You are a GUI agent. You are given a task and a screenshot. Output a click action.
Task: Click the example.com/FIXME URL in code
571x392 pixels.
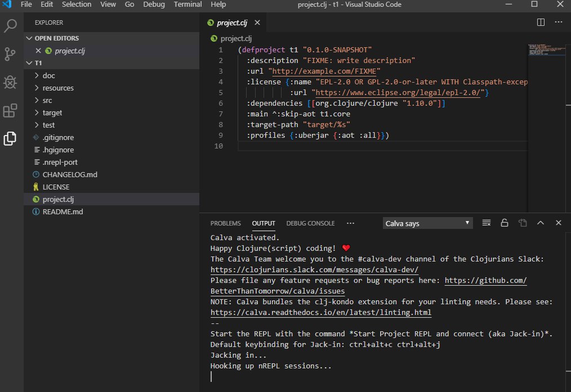tap(324, 71)
